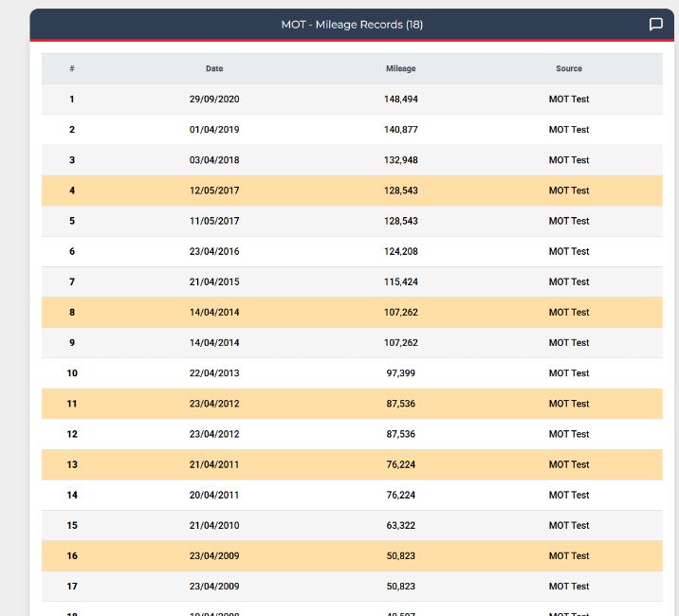This screenshot has width=679, height=616.
Task: Select the 20/04/2011 date cell
Action: pyautogui.click(x=214, y=495)
